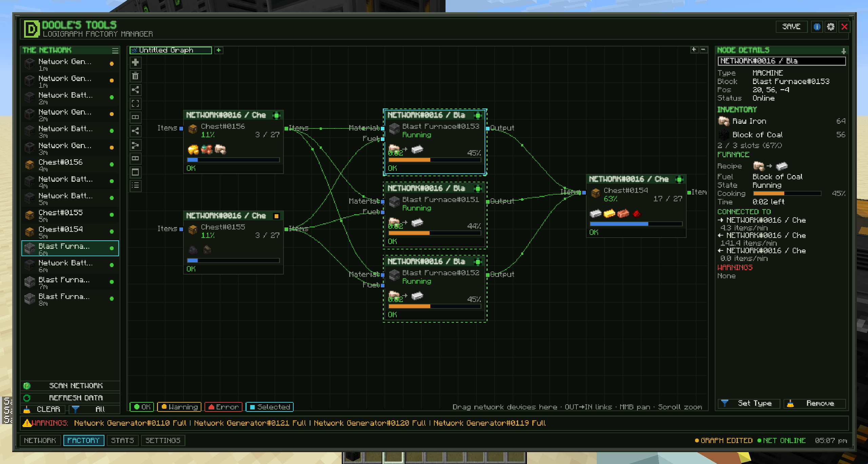Add a new graph tab with the plus
The width and height of the screenshot is (868, 464).
pos(219,50)
